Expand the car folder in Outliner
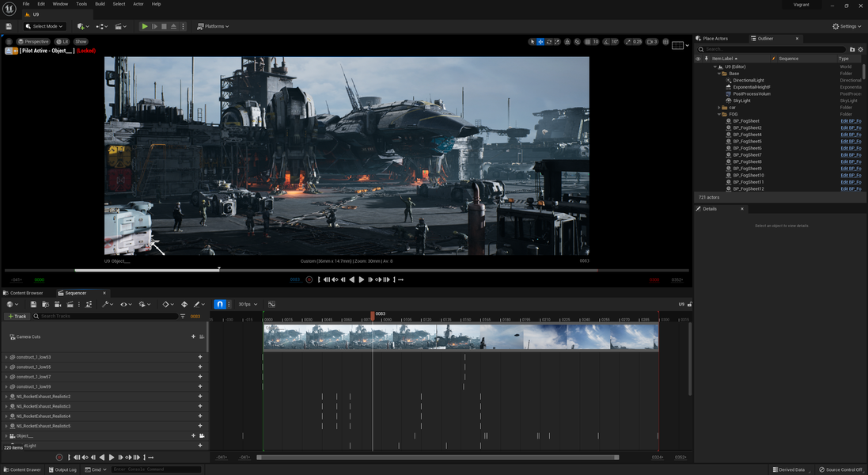868x475 pixels. (719, 108)
